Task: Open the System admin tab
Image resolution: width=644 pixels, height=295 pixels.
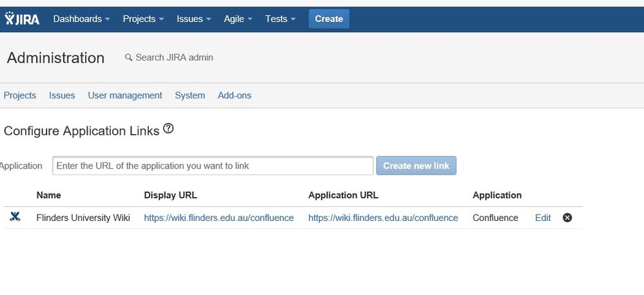Action: (x=190, y=95)
